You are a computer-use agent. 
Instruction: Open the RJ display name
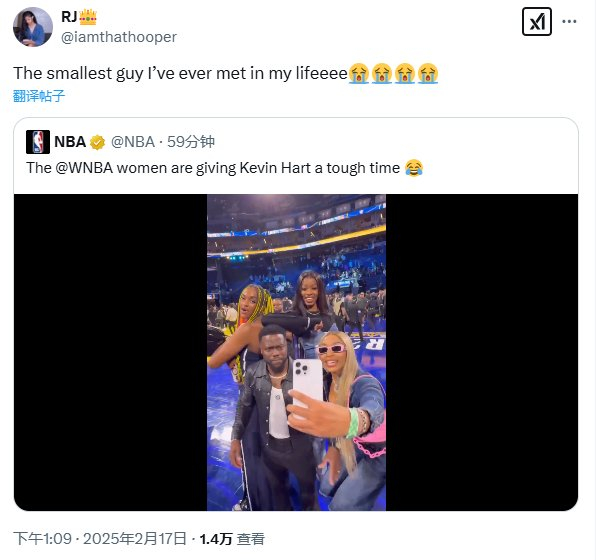(x=69, y=17)
